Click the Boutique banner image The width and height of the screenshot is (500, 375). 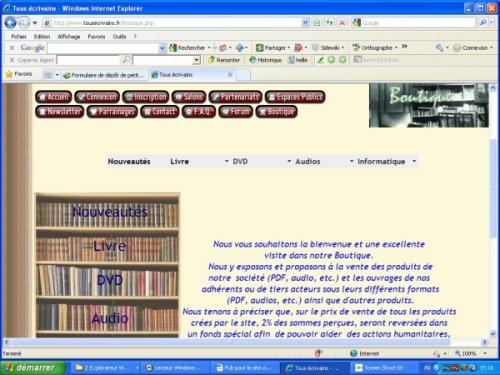(429, 105)
